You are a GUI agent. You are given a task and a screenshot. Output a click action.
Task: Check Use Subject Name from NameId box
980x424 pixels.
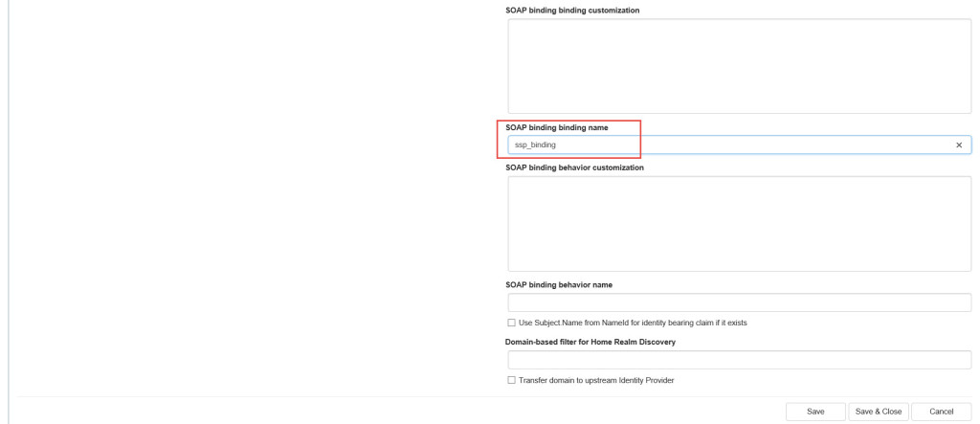512,324
